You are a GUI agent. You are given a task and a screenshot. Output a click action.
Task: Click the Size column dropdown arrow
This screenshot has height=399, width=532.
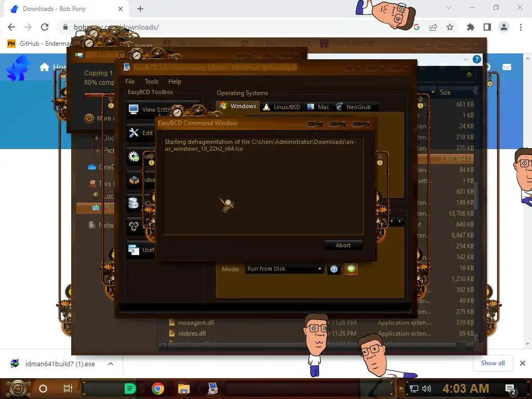433,92
